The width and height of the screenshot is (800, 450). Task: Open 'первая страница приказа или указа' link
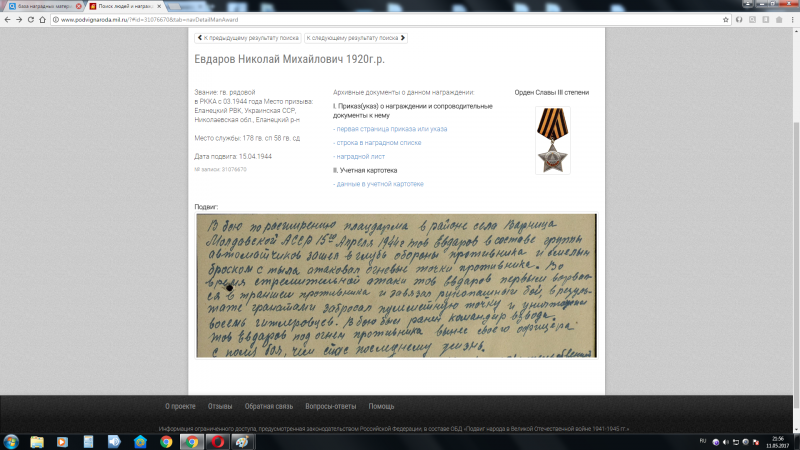(390, 129)
